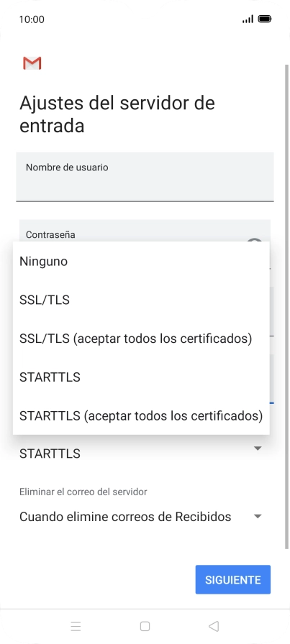Tap the battery status icon

(265, 19)
